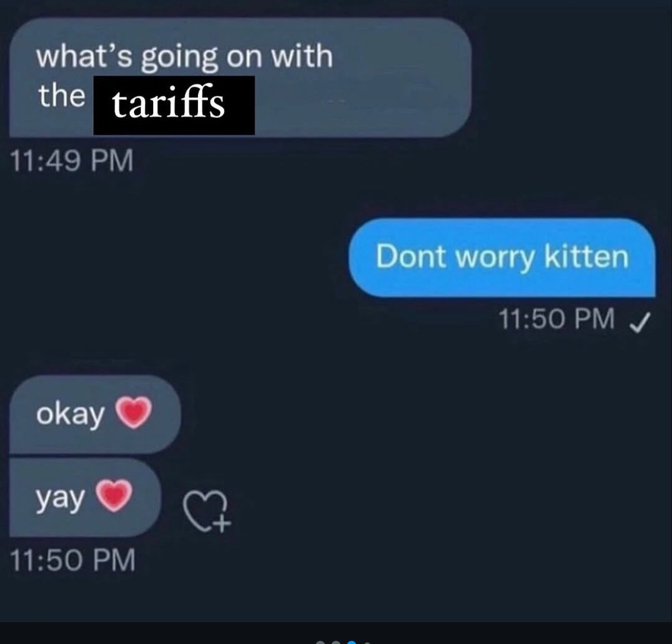Select the second gray page indicator dot
Viewport: 672px width, 644px height.
click(x=336, y=642)
